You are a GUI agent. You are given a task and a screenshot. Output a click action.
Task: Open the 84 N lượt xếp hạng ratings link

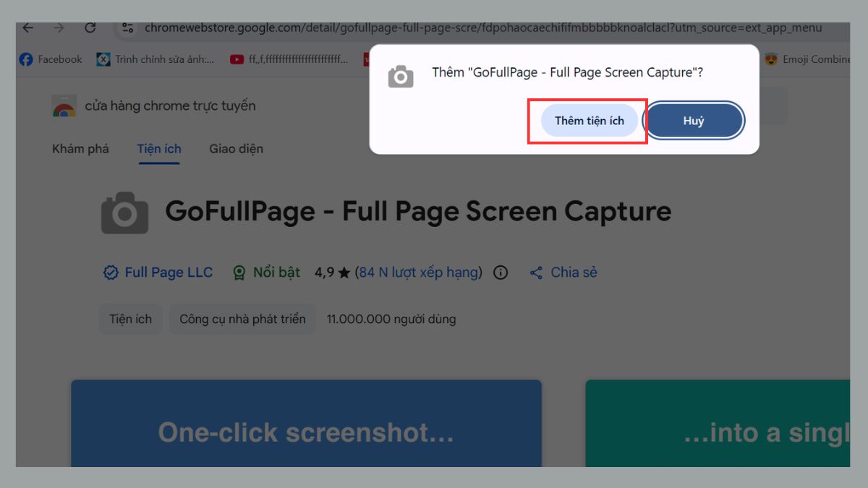(419, 273)
